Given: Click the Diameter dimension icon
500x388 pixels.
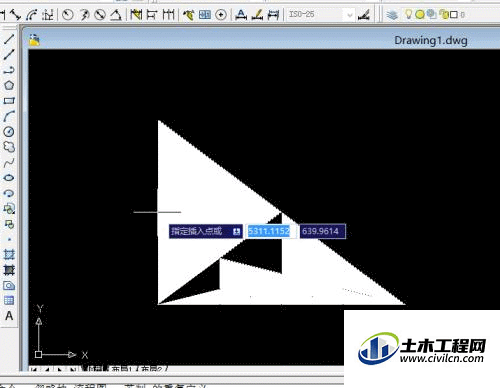Looking at the screenshot, I should [x=100, y=14].
